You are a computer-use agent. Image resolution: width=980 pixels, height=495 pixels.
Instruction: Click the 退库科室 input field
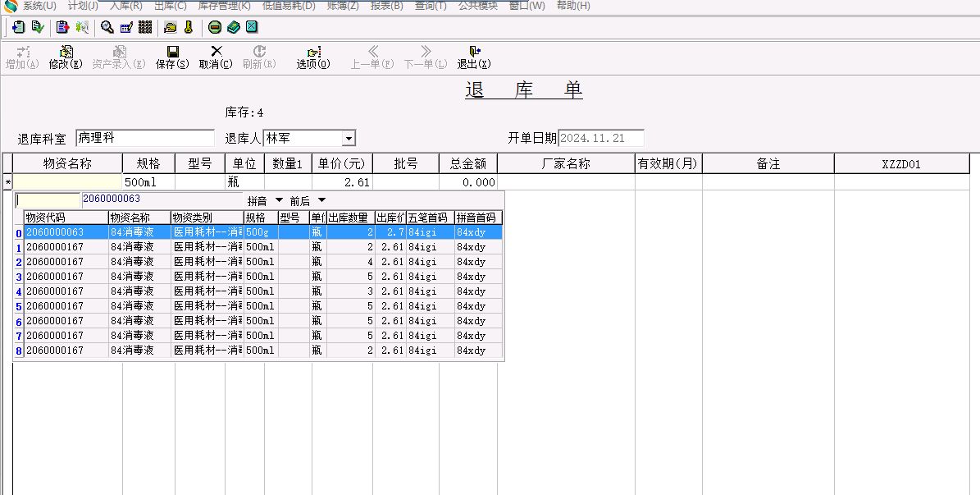point(145,138)
